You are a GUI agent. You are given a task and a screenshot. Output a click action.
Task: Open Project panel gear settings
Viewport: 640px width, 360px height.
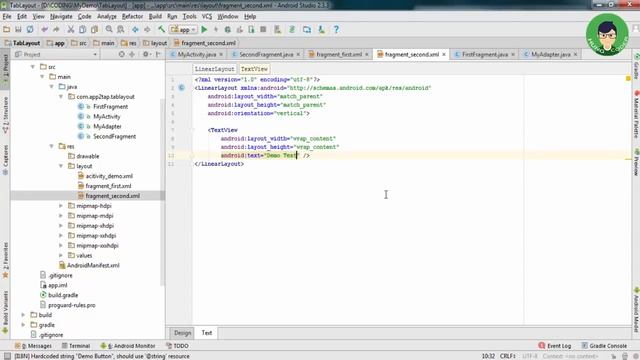[146, 54]
